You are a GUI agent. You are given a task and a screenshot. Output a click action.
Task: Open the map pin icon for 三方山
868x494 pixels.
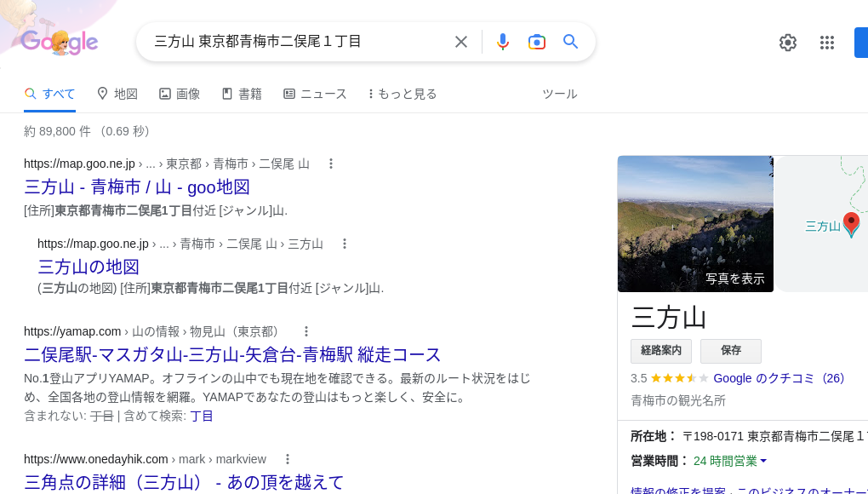[851, 225]
